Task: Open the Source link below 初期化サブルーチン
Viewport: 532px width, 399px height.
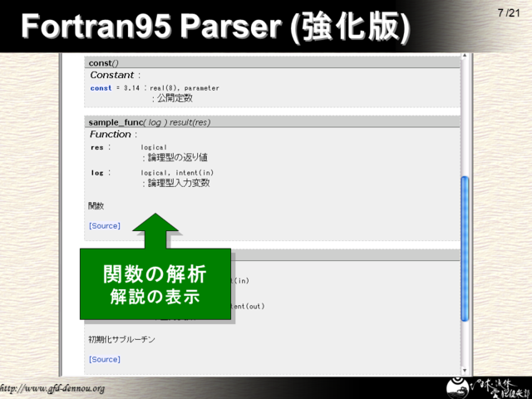Action: (x=104, y=359)
